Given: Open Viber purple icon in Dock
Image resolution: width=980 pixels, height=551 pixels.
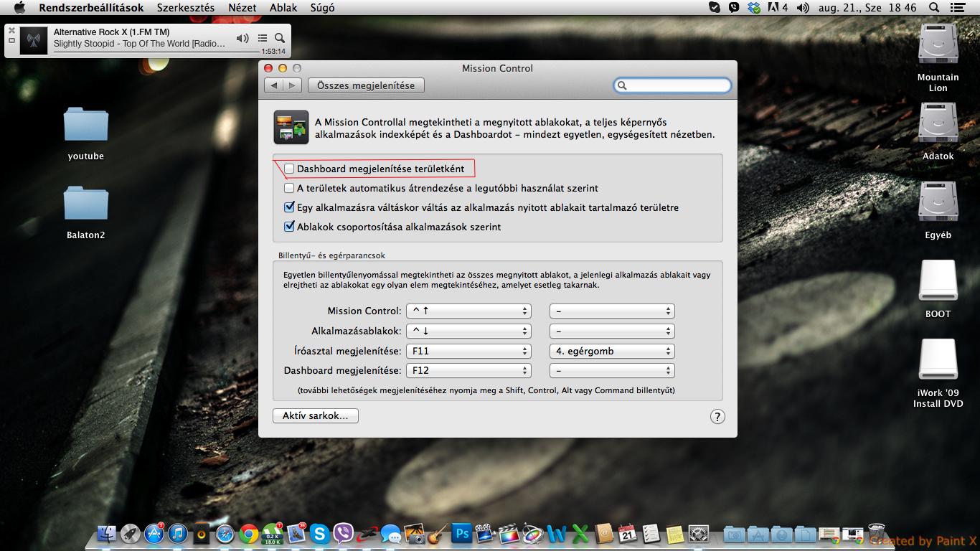Looking at the screenshot, I should 344,534.
